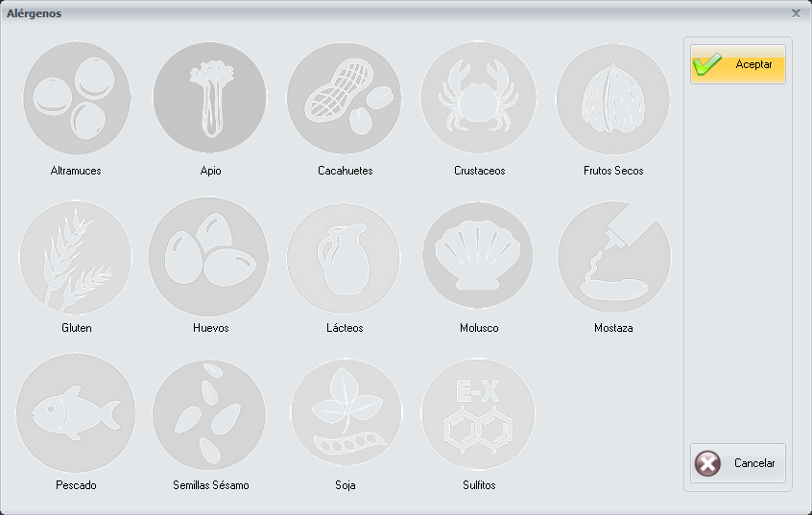Screen dimensions: 812x515
Task: Toggle the Mostaza mustard icon
Action: [613, 257]
